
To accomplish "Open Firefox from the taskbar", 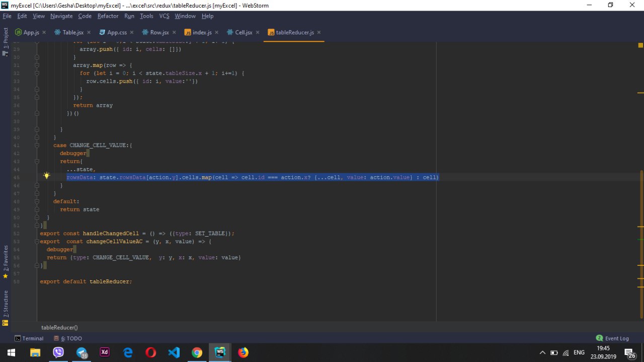I will 244,352.
